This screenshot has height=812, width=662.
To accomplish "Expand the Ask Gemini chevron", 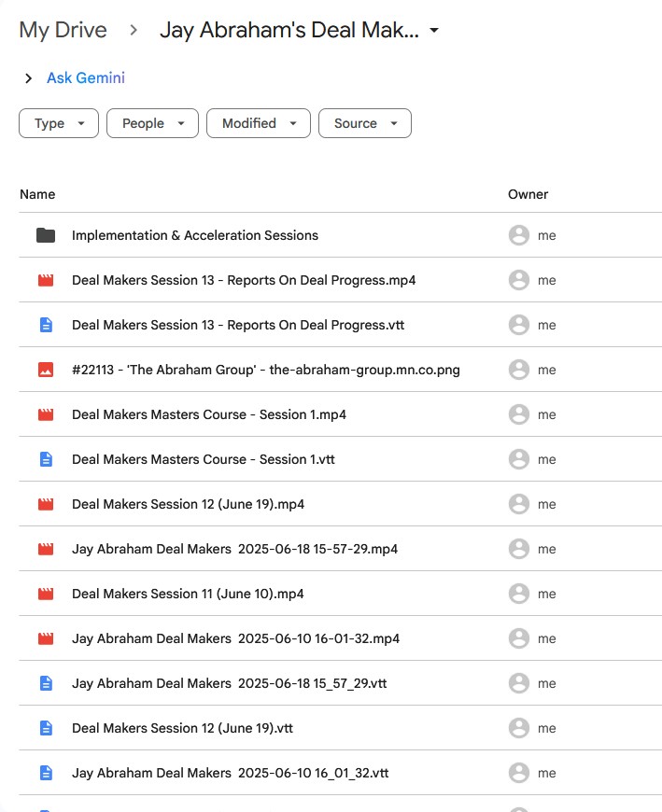I will [x=28, y=78].
